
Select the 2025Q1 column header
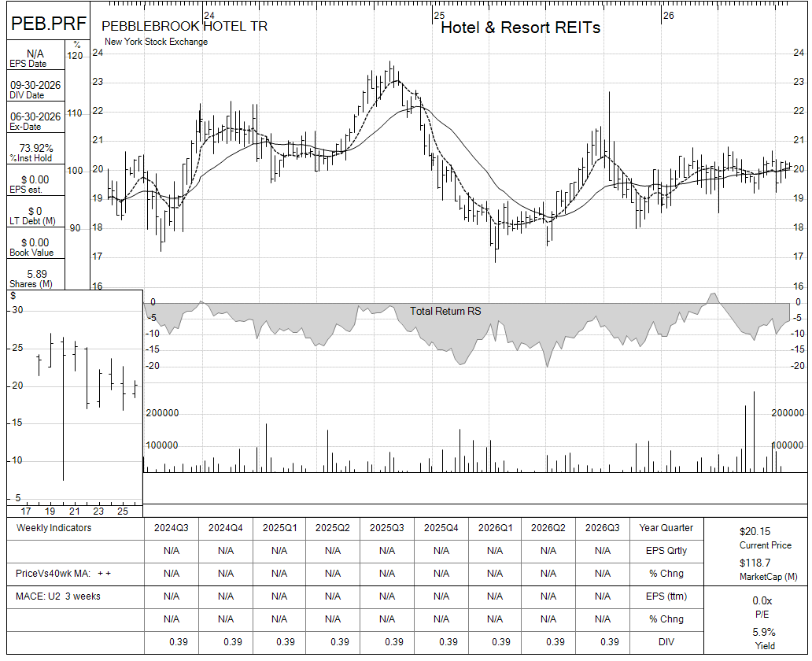point(279,528)
